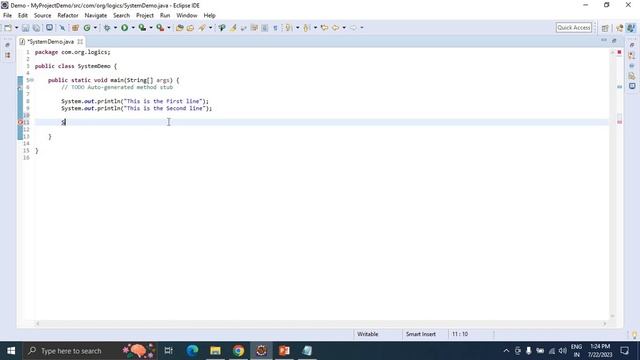
Task: Toggle Skip All Breakpoints in toolbar
Action: pyautogui.click(x=62, y=28)
